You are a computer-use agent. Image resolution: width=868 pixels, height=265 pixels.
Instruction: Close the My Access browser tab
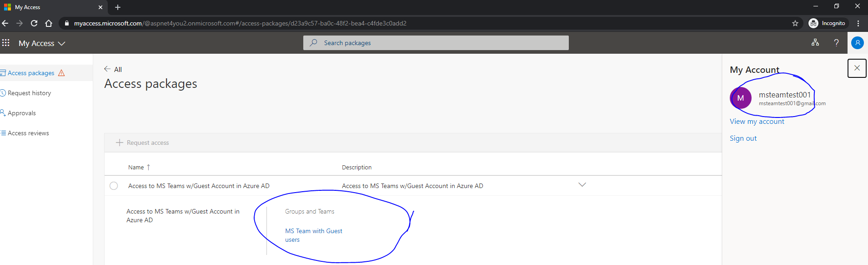[x=100, y=7]
